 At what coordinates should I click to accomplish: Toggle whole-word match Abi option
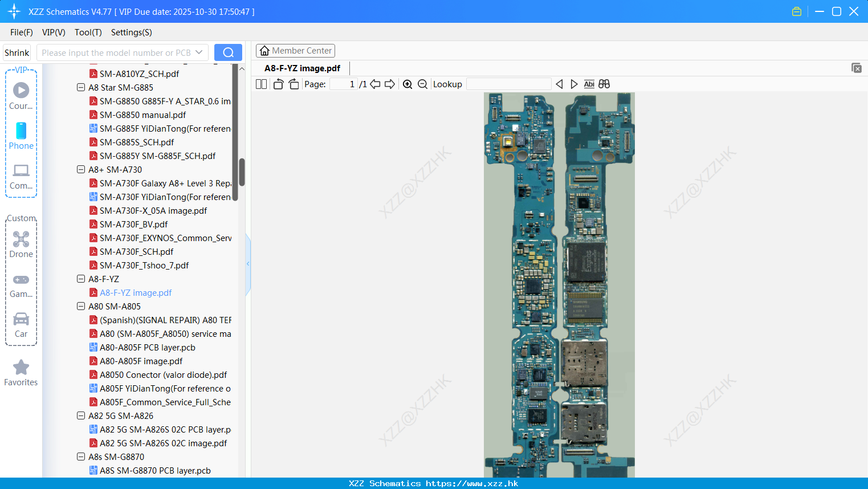click(589, 84)
